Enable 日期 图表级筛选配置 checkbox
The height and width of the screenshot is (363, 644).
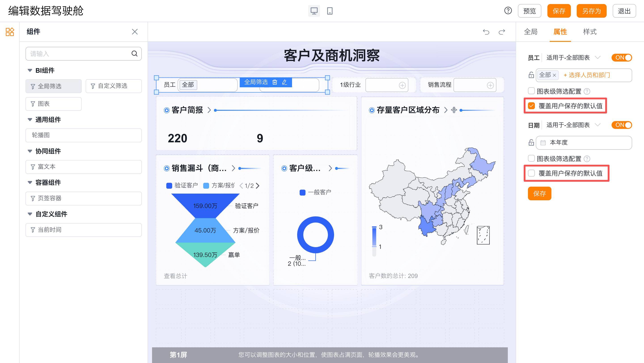pos(531,158)
